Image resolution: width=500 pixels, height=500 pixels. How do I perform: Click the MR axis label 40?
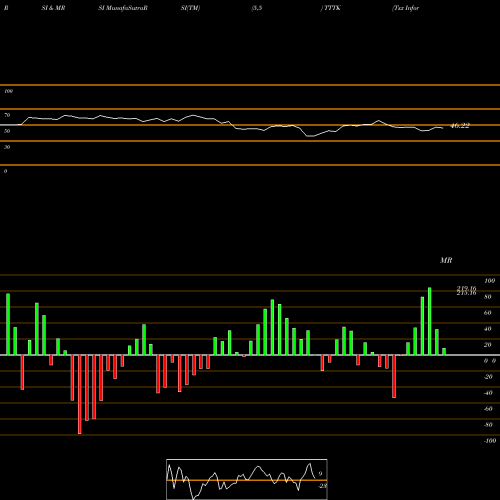tap(488, 329)
